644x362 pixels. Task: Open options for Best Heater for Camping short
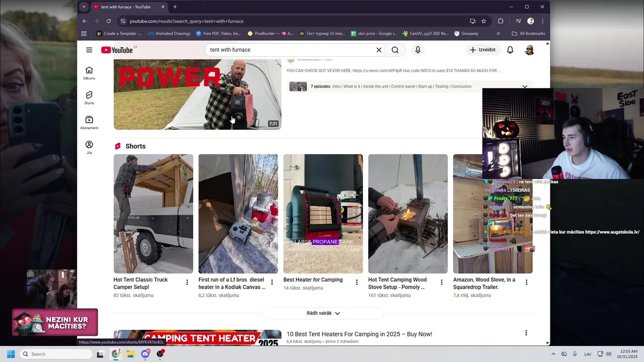click(357, 283)
